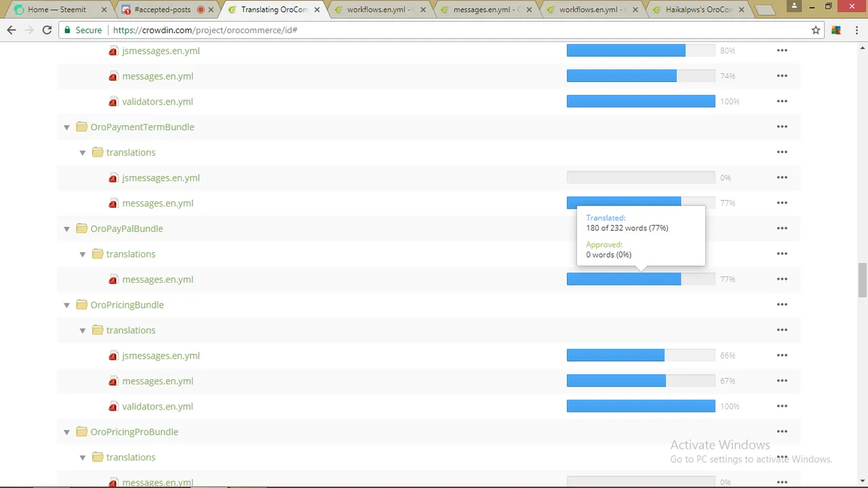The image size is (868, 488).
Task: Click the browser extension icon beside the star
Action: 836,30
